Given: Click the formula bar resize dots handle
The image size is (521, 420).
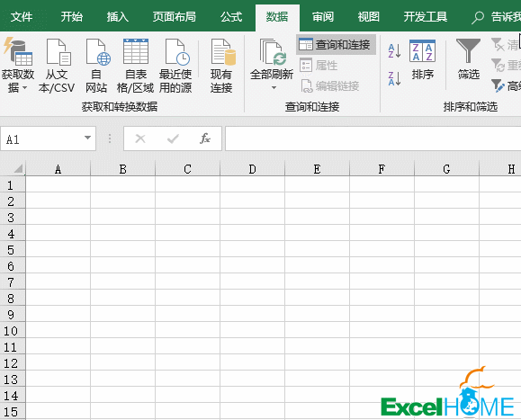Looking at the screenshot, I should point(110,139).
